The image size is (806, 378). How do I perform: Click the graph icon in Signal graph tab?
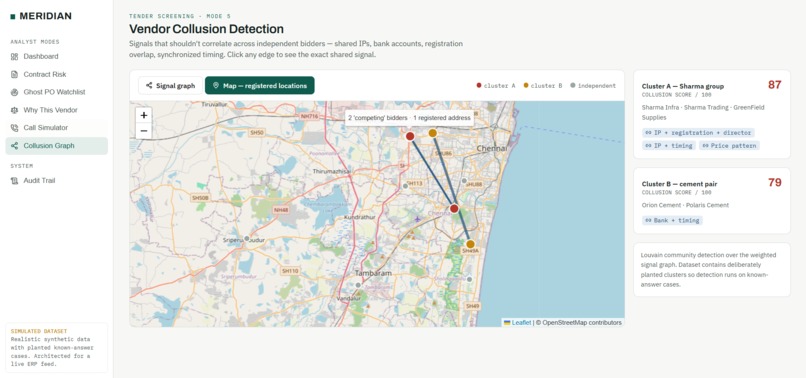149,85
